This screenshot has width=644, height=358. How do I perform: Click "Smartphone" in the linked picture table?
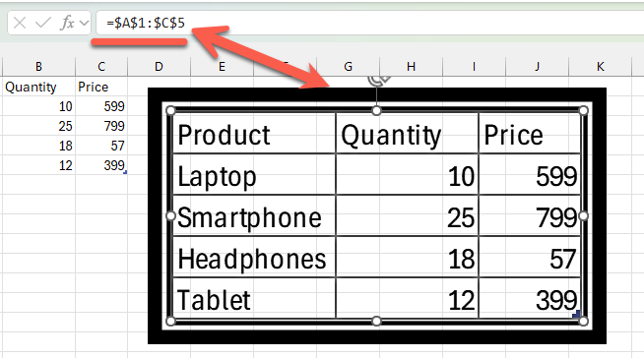(249, 217)
